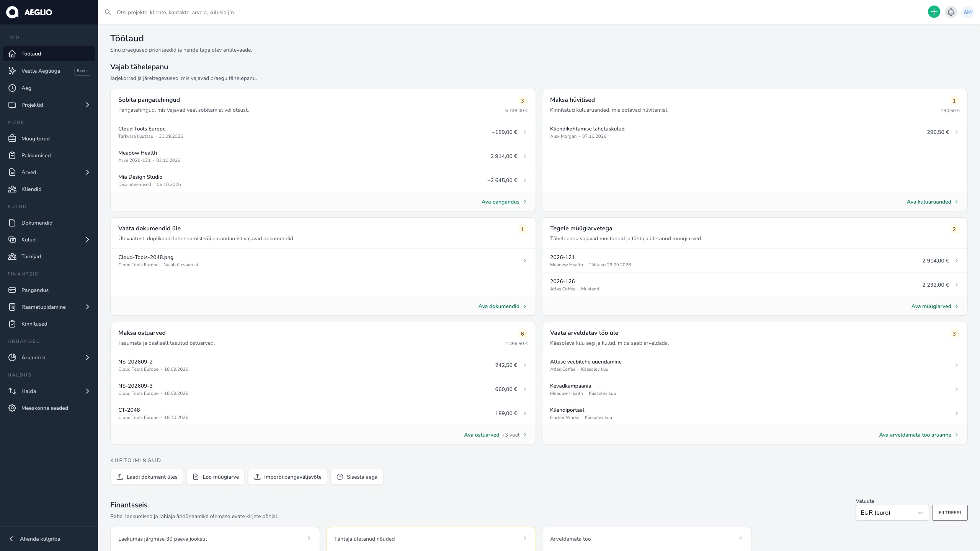This screenshot has height=551, width=980.
Task: Open Halda in the sidebar
Action: (x=49, y=391)
